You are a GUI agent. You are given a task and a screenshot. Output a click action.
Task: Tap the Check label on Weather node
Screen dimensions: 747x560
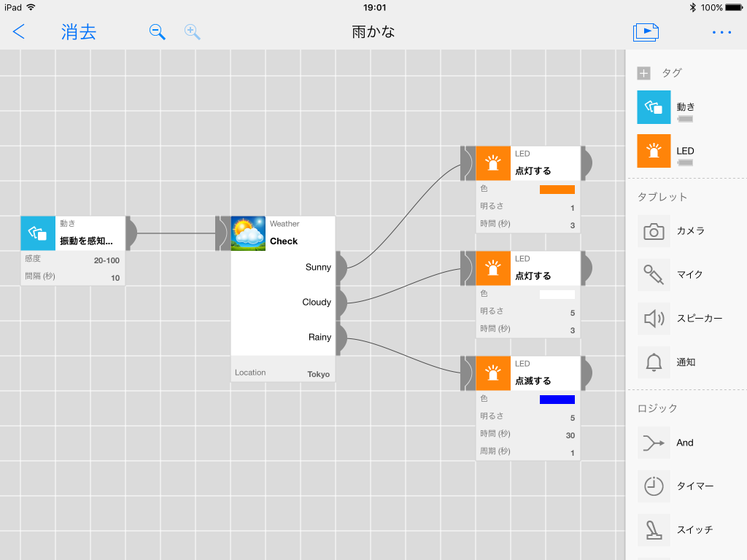pos(284,241)
